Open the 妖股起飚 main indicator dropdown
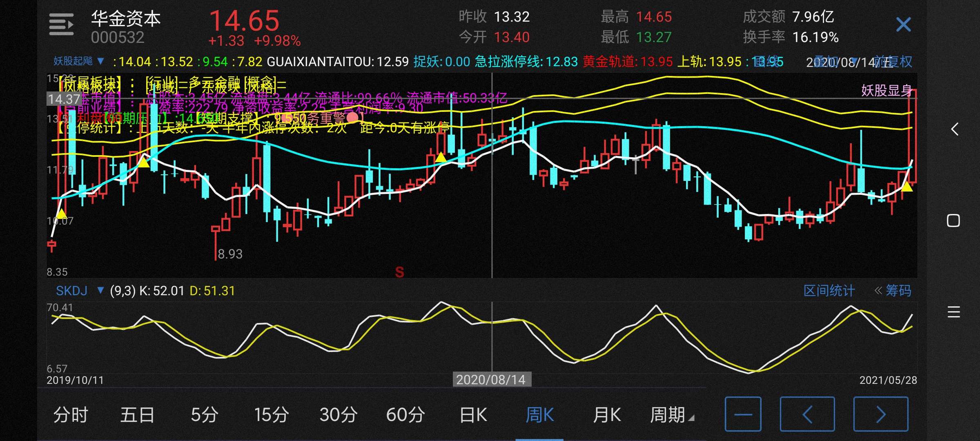980x441 pixels. click(78, 61)
